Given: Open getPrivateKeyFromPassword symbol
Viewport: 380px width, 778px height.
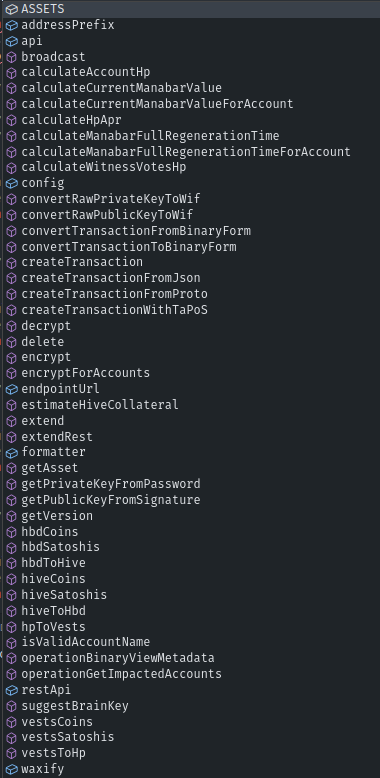Looking at the screenshot, I should coord(111,484).
